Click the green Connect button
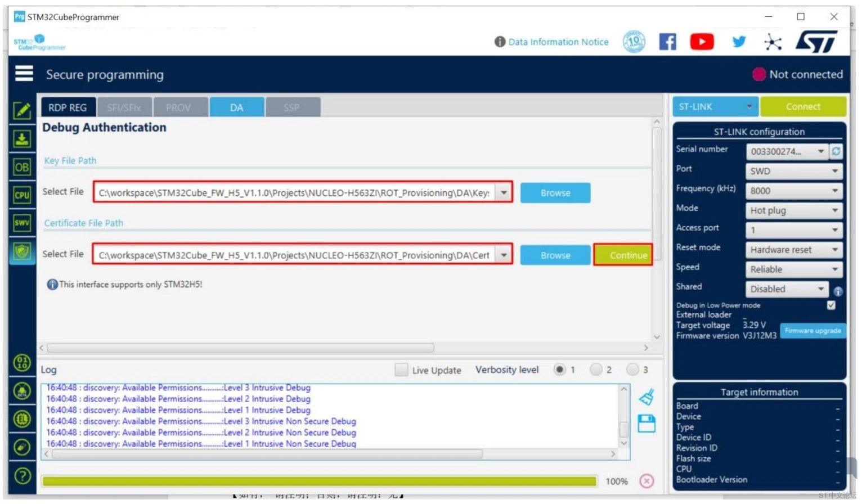The height and width of the screenshot is (504, 862). [803, 106]
